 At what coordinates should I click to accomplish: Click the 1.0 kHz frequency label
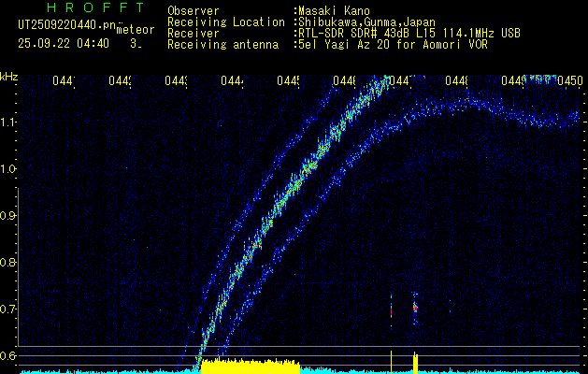pyautogui.click(x=8, y=169)
